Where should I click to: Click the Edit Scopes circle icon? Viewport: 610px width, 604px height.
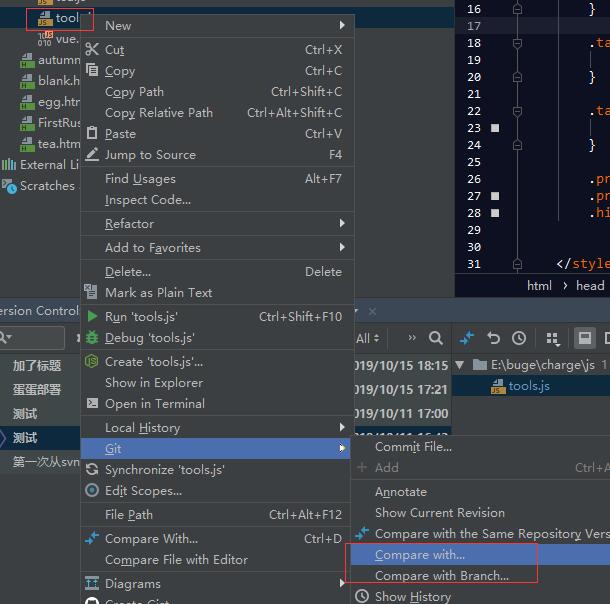click(92, 490)
